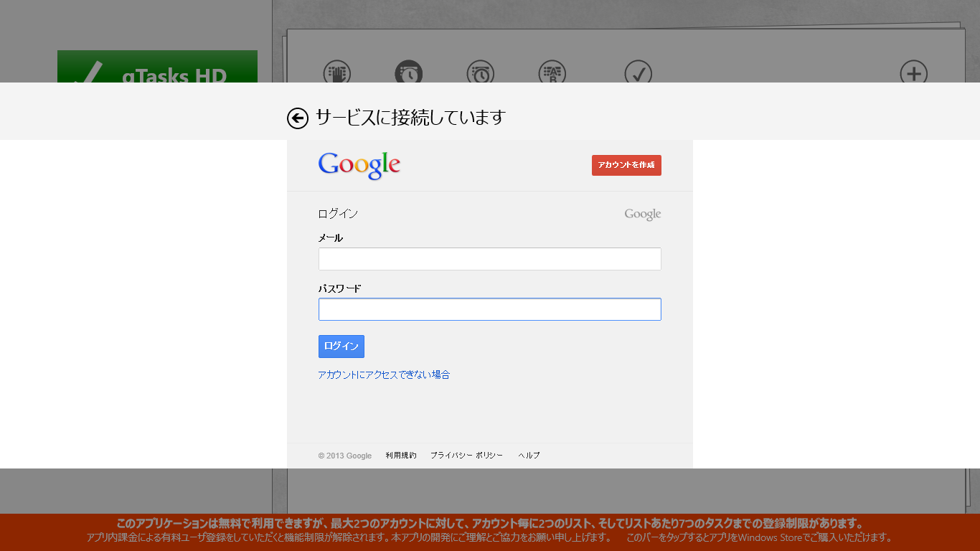Click the back arrow next to サービスに接続しています
Viewport: 980px width, 551px height.
(x=297, y=118)
